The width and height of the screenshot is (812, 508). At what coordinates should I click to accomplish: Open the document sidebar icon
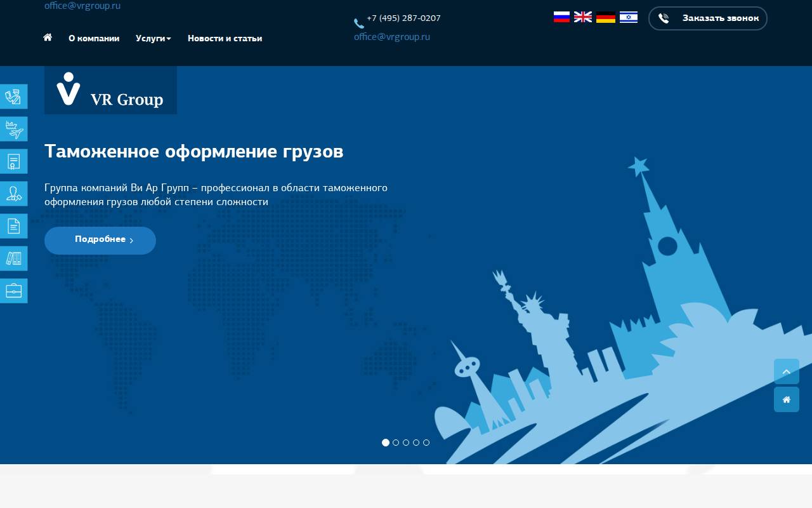coord(13,226)
